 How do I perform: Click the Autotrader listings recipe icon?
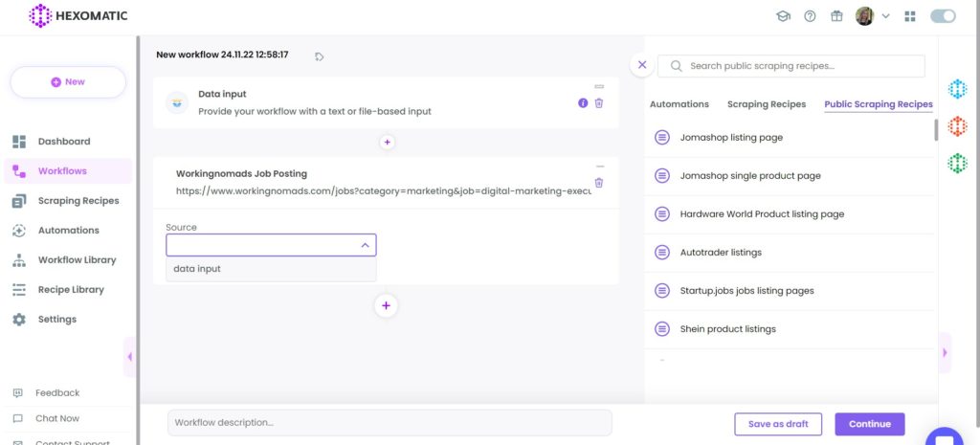pos(662,253)
